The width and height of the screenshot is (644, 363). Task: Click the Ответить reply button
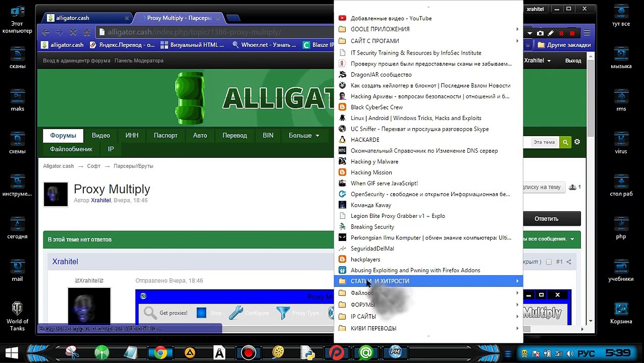coord(546,219)
